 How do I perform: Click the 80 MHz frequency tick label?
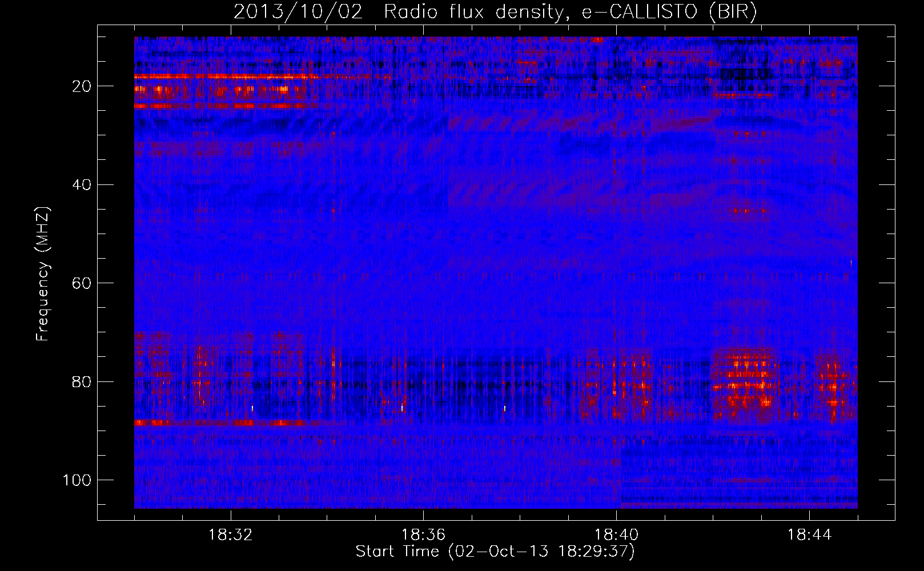[82, 382]
